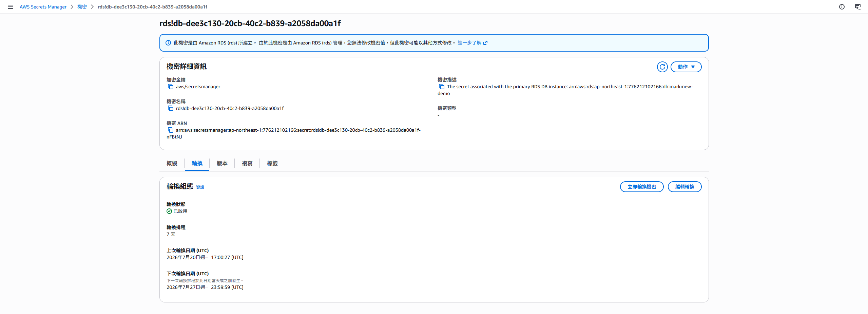Show the 標籤 tab

click(272, 163)
